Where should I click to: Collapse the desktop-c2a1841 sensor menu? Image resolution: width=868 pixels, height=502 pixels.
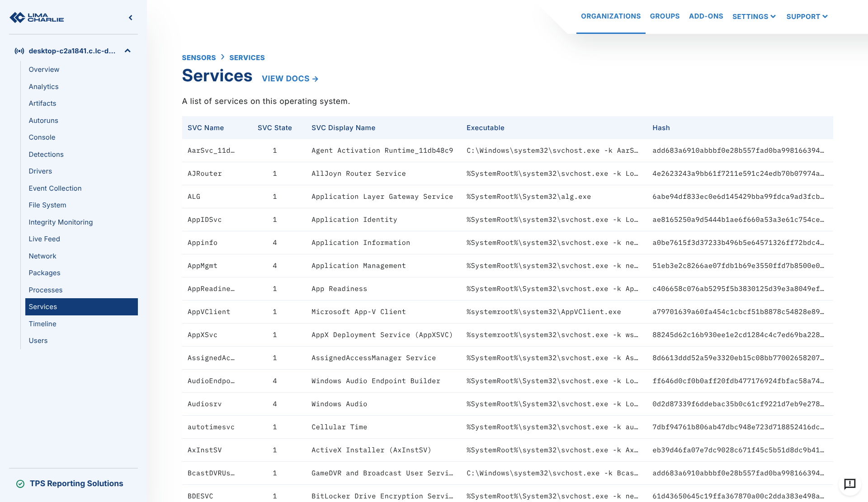click(x=127, y=51)
